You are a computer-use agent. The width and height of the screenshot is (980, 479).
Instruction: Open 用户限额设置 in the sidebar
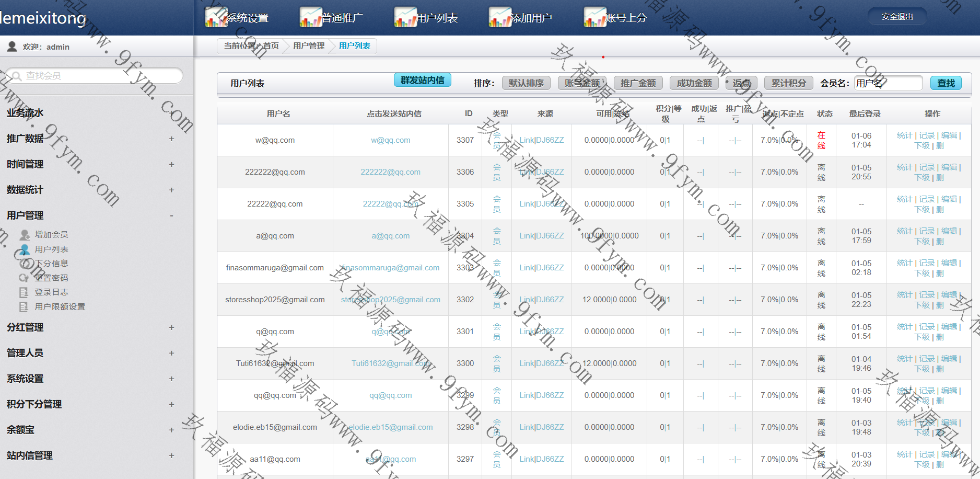point(60,307)
